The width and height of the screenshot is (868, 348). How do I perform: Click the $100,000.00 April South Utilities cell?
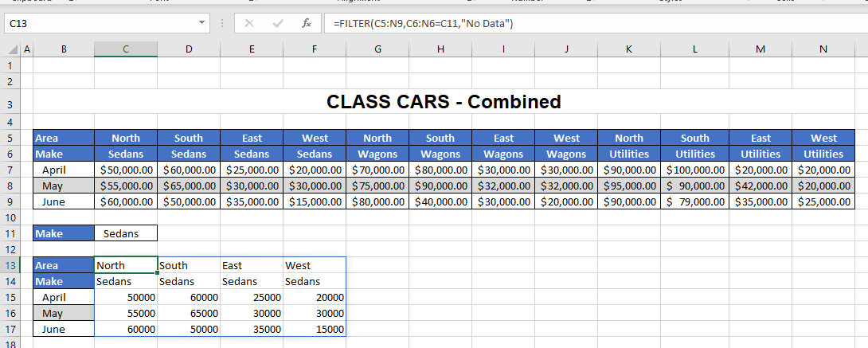pyautogui.click(x=694, y=170)
